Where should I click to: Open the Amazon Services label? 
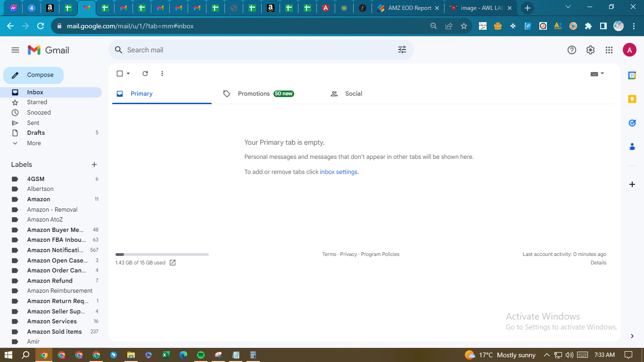[x=51, y=321]
